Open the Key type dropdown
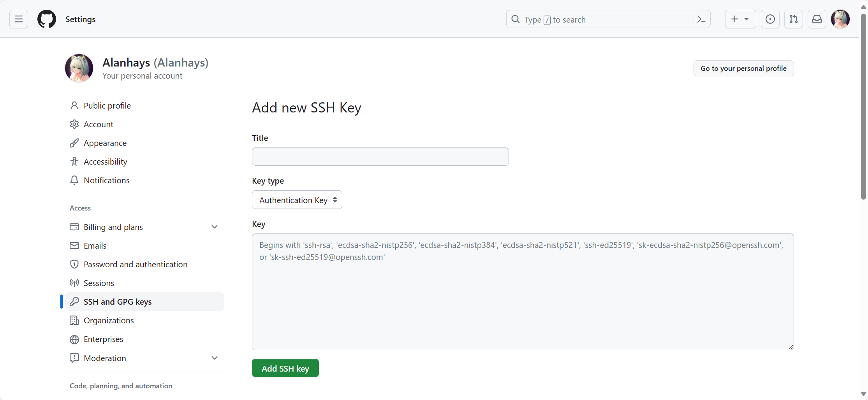The image size is (868, 400). [297, 200]
